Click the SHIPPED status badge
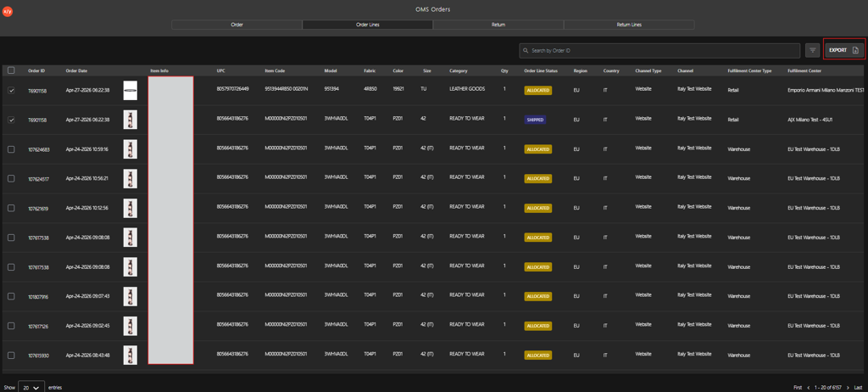 click(x=536, y=120)
